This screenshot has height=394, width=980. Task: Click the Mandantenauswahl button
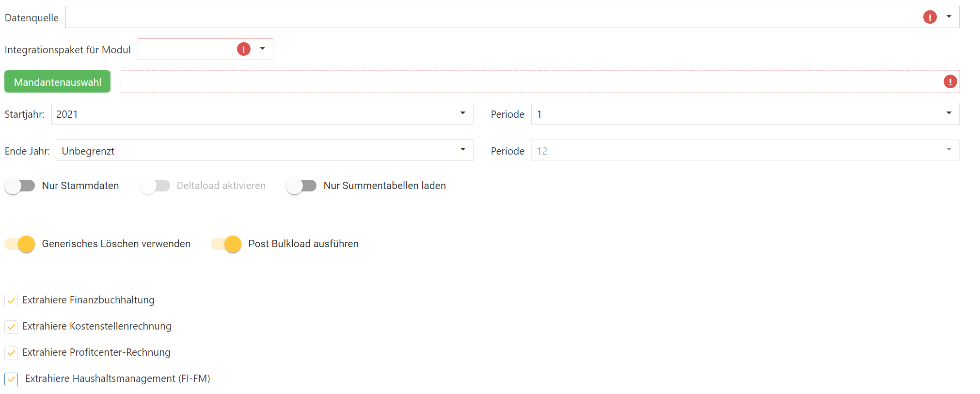click(x=58, y=82)
